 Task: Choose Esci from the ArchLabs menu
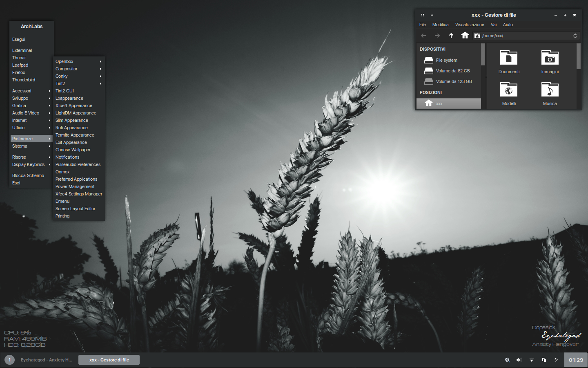[x=31, y=183]
